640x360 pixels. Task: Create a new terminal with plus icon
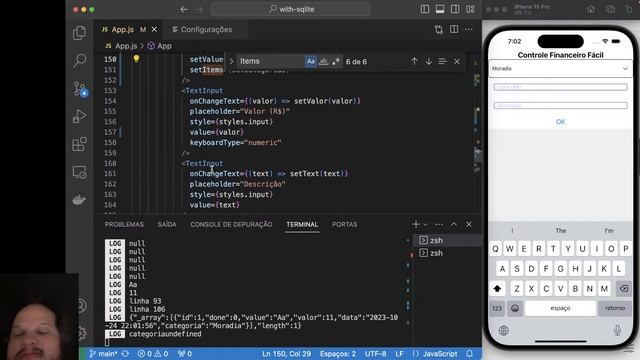416,224
